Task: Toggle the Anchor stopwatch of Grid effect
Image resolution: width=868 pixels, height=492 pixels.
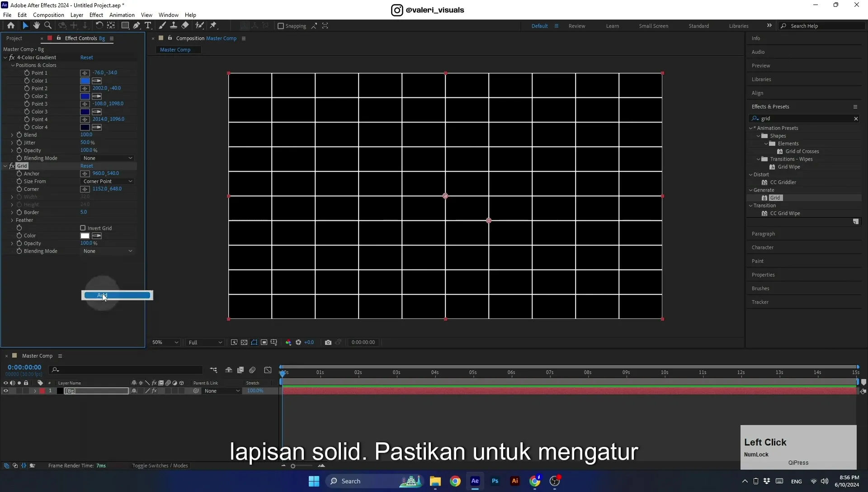Action: (x=19, y=174)
